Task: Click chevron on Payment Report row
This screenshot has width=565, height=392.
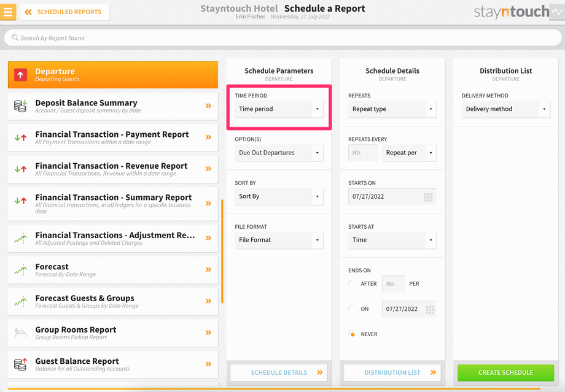Action: (208, 137)
